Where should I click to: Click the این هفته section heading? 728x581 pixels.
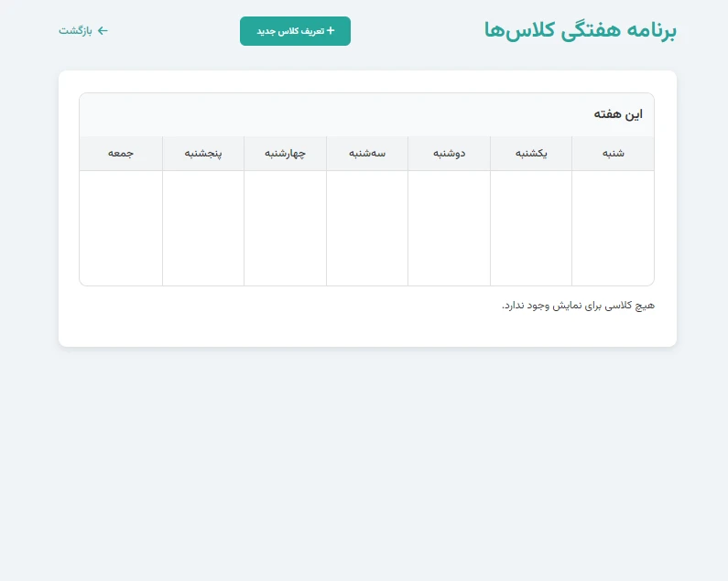click(618, 114)
